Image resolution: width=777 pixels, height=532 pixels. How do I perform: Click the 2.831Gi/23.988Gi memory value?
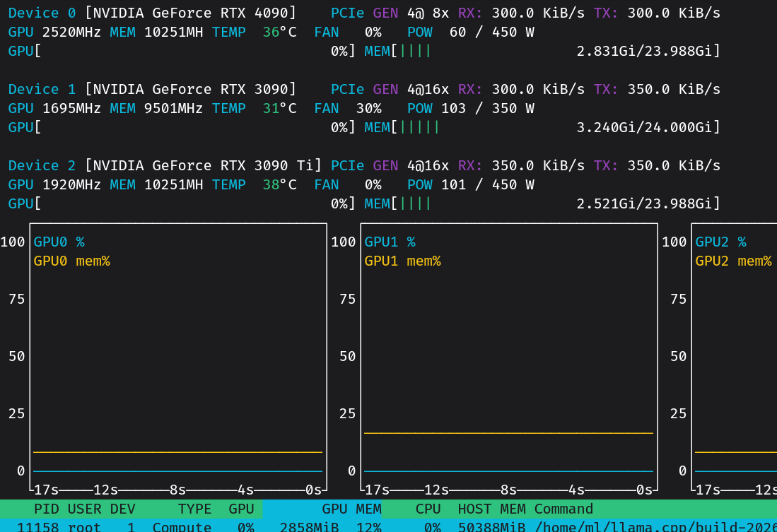tap(644, 51)
